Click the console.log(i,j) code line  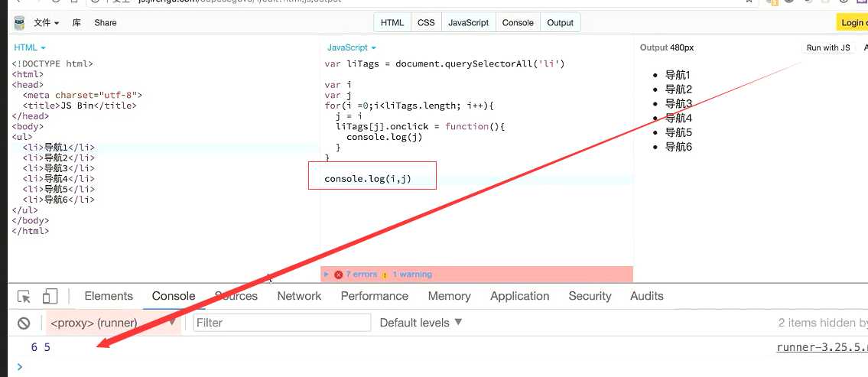368,179
